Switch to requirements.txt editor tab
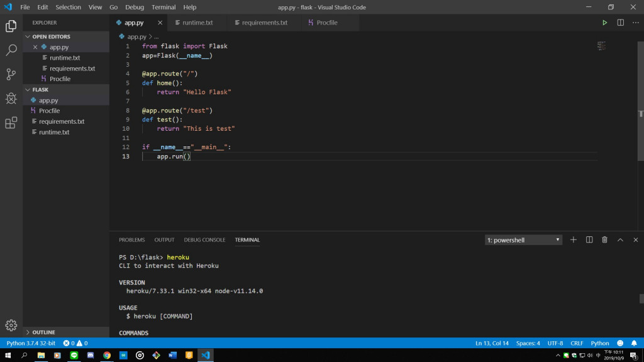644x362 pixels. pyautogui.click(x=264, y=23)
